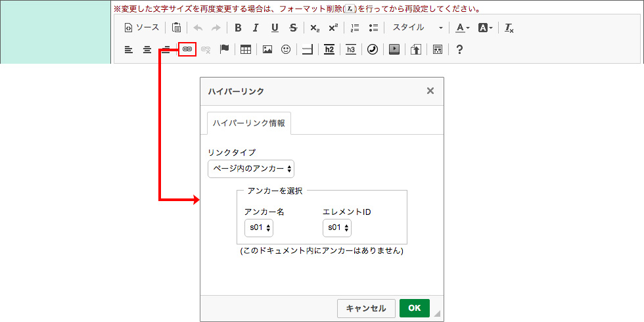The height and width of the screenshot is (322, 644).
Task: Insert a video with the play icon
Action: (x=394, y=50)
